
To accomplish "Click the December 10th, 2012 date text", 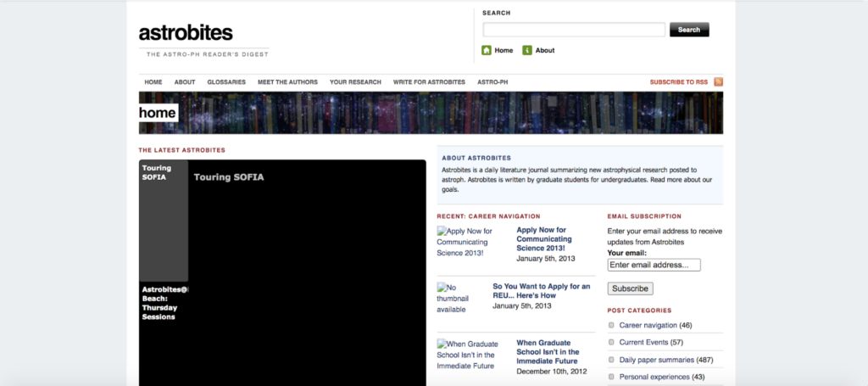I will tap(551, 372).
